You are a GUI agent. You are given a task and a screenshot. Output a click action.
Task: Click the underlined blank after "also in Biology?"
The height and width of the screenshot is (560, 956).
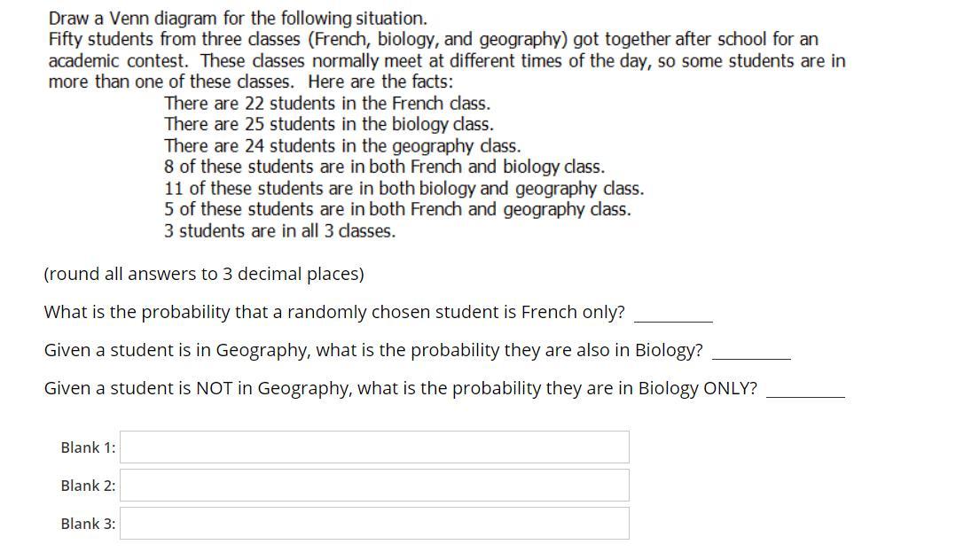coord(751,353)
